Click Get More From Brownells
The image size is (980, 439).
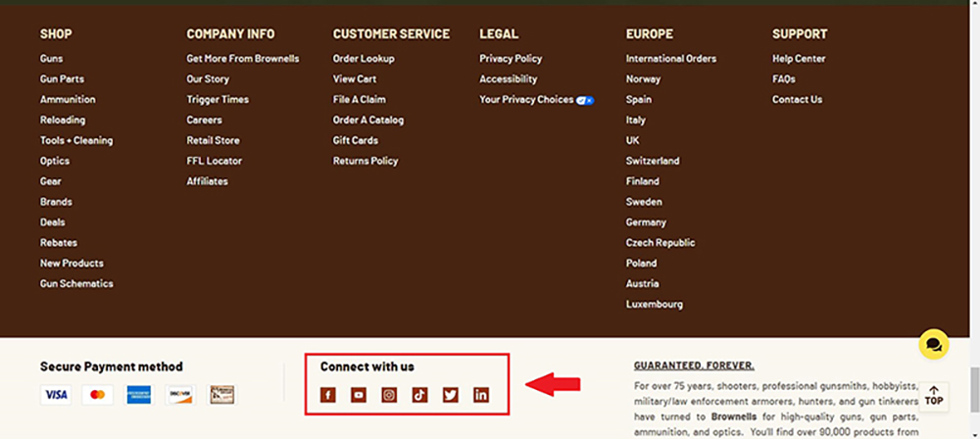tap(242, 59)
